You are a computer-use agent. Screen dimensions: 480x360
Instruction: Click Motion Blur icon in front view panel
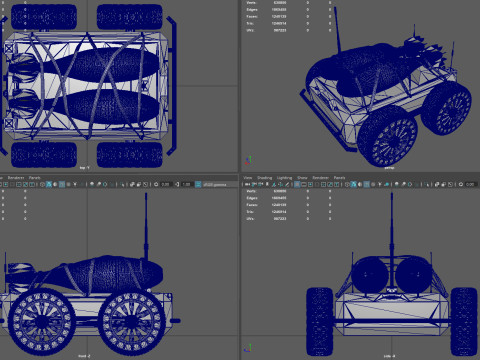(99, 184)
